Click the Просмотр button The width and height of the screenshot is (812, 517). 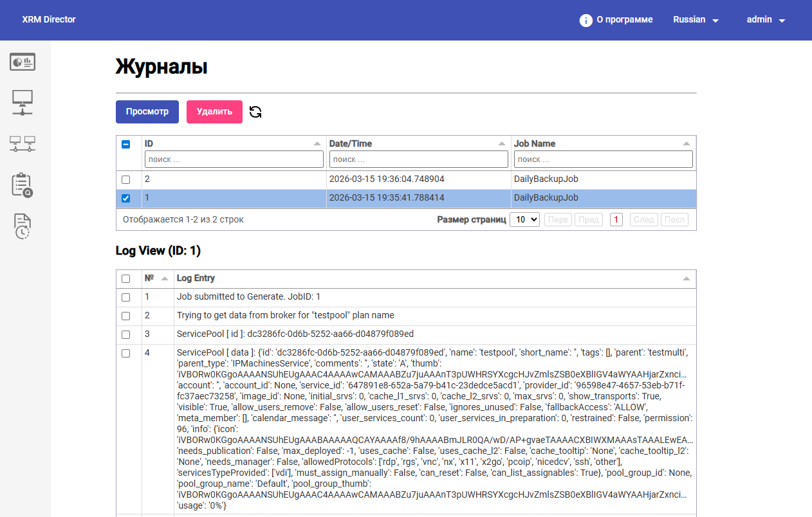[x=147, y=112]
